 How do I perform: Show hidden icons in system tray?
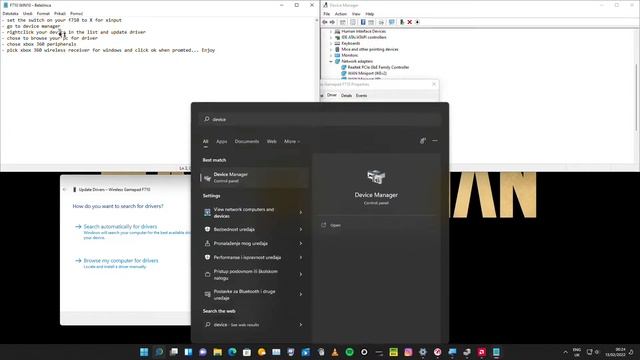[565, 352]
